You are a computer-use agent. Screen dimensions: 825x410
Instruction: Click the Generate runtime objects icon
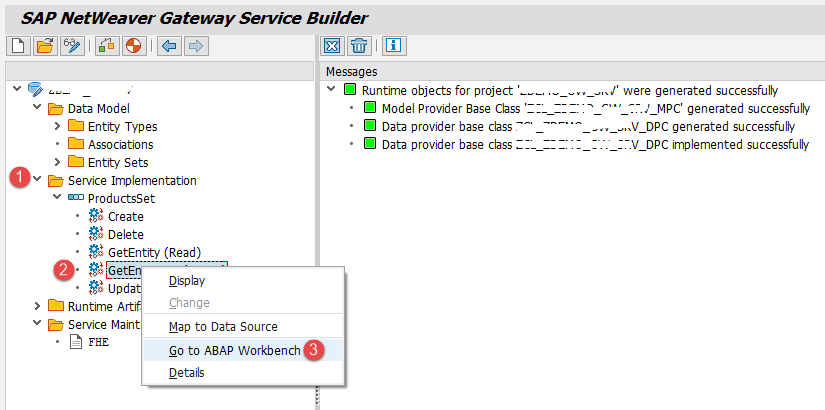[x=131, y=46]
